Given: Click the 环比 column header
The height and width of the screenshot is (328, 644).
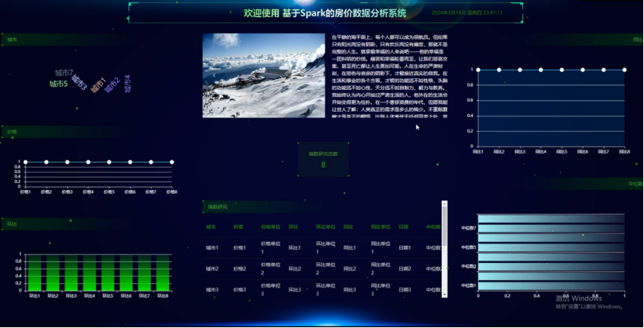Looking at the screenshot, I should point(293,227).
